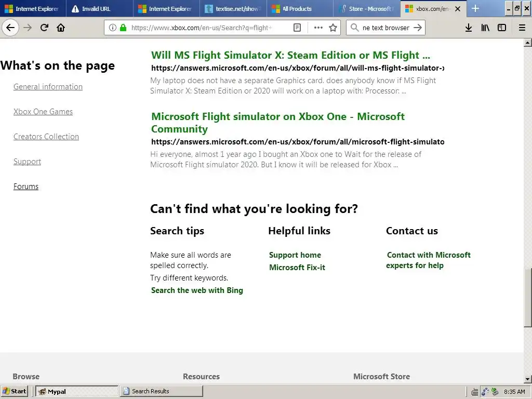532x399 pixels.
Task: Click the vertical scrollbar thumb
Action: coord(528,298)
